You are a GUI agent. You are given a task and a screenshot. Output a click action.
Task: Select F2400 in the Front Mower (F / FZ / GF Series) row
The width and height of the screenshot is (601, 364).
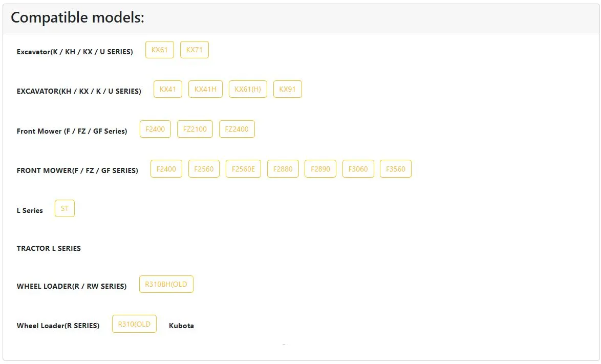[155, 129]
